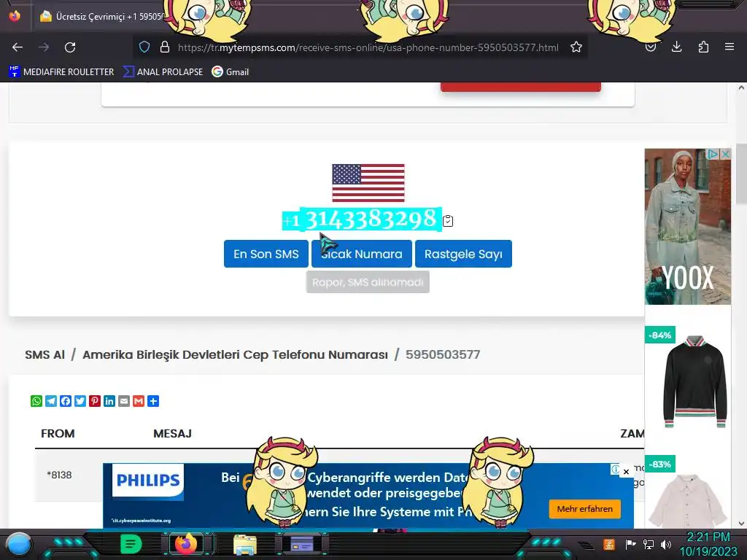The image size is (747, 560).
Task: Open the black jacket -84% ad thumbnail
Action: [695, 381]
